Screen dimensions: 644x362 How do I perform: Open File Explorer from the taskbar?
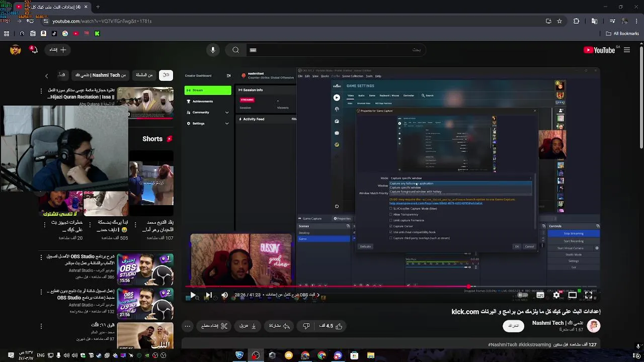click(371, 355)
